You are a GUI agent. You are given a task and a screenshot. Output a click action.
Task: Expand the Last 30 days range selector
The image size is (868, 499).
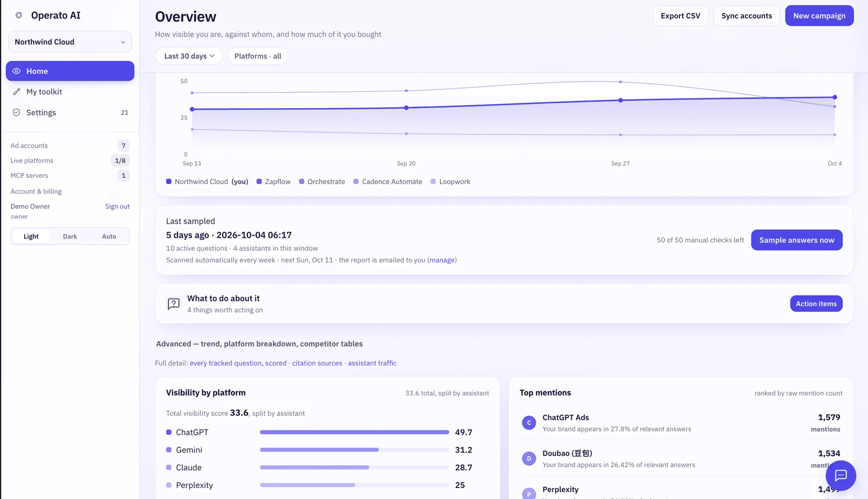coord(189,56)
